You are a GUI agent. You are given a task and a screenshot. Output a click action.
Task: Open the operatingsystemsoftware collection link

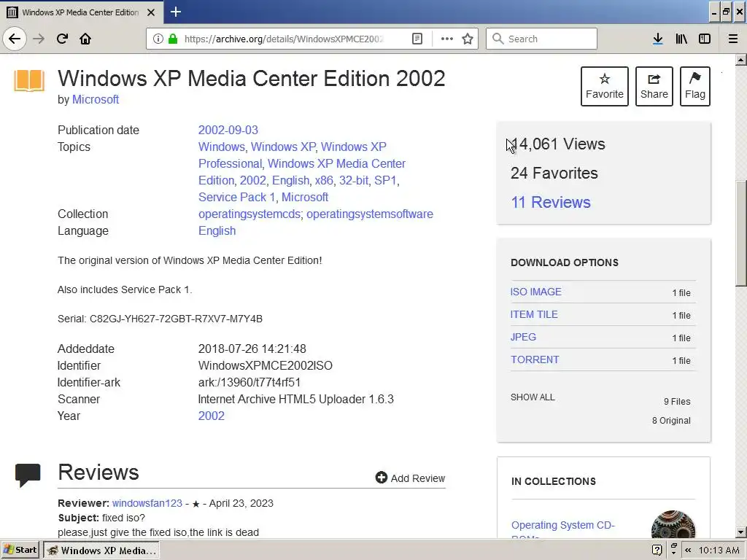pos(370,214)
